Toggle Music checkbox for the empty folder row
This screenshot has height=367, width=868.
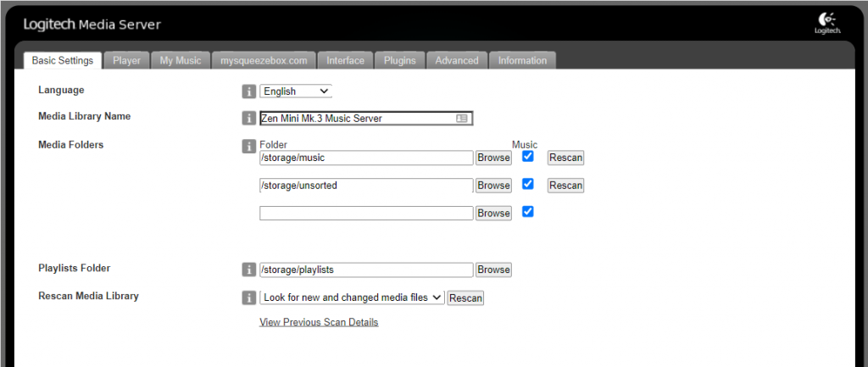pyautogui.click(x=528, y=211)
